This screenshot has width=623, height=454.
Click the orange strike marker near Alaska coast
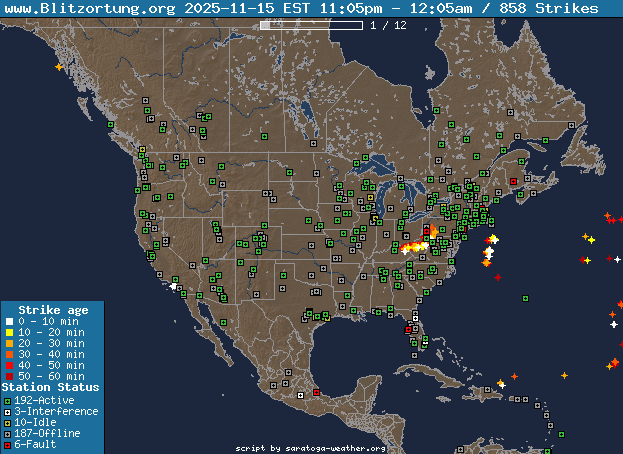click(x=60, y=67)
